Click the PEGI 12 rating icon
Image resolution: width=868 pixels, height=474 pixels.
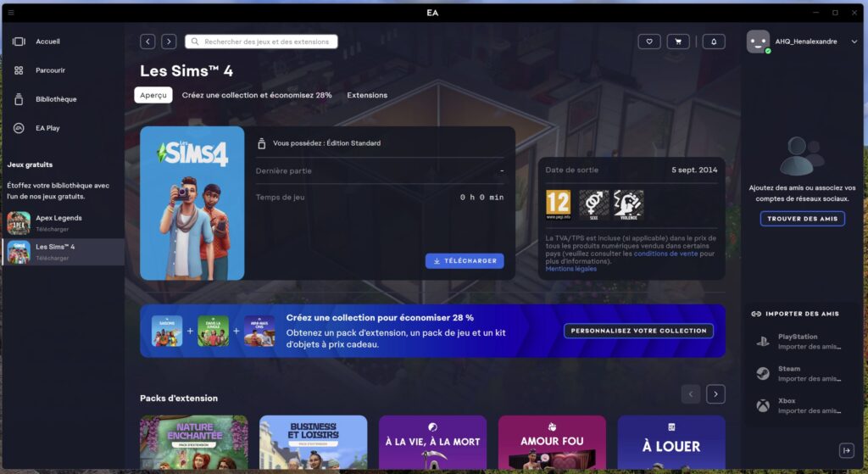[558, 204]
